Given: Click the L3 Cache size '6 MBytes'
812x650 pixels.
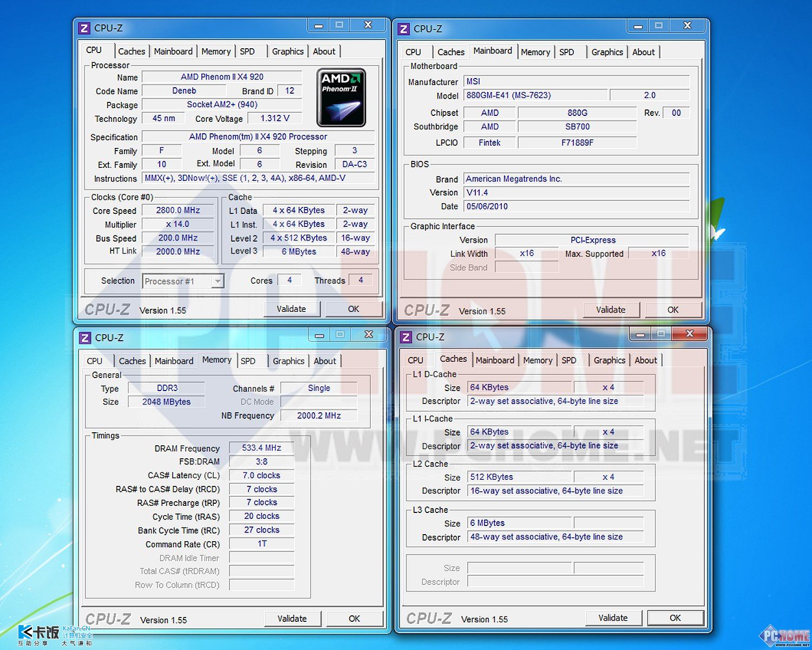Looking at the screenshot, I should [520, 523].
